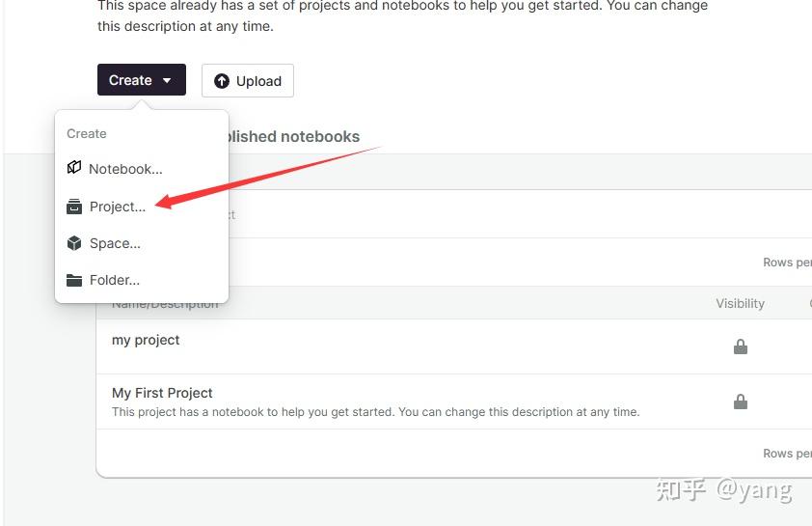The image size is (812, 526).
Task: Collapse the Create dropdown caret
Action: (167, 81)
